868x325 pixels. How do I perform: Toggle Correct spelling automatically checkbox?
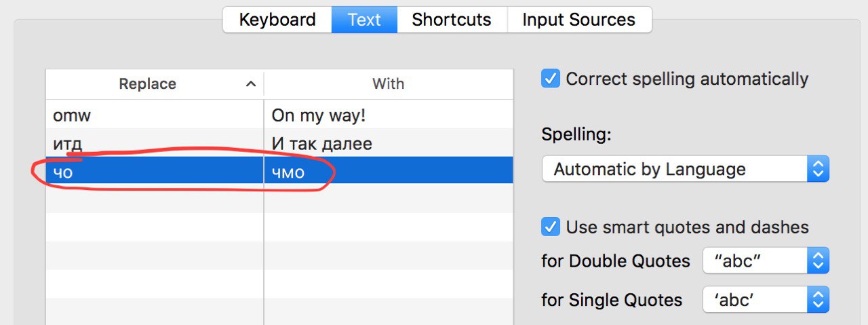[551, 79]
